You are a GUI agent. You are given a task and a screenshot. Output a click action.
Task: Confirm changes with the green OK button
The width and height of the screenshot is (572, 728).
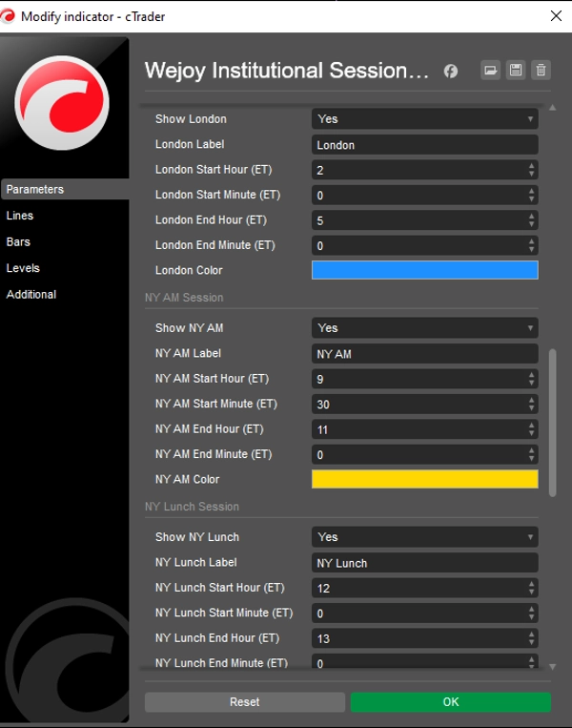[450, 702]
